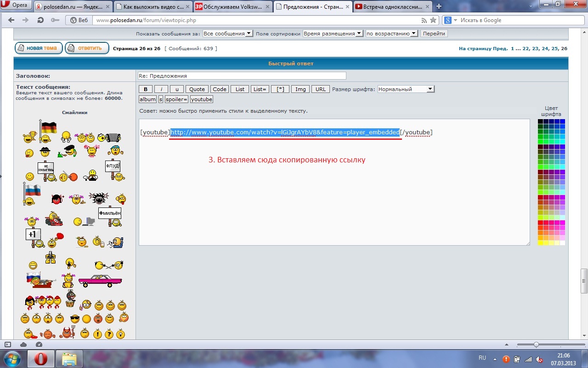The image size is (588, 368).
Task: Open the Opera menu button
Action: [x=16, y=6]
